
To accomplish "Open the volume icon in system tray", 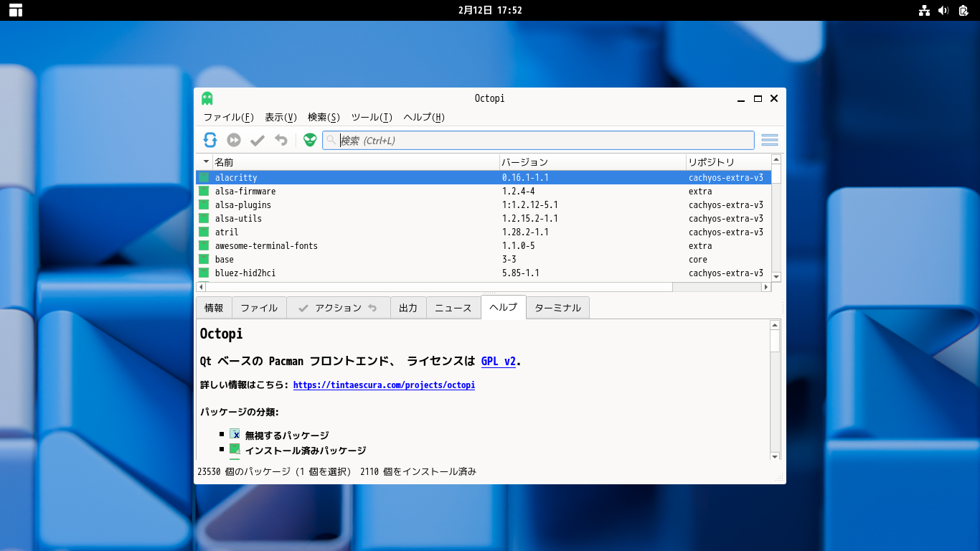I will (x=943, y=10).
